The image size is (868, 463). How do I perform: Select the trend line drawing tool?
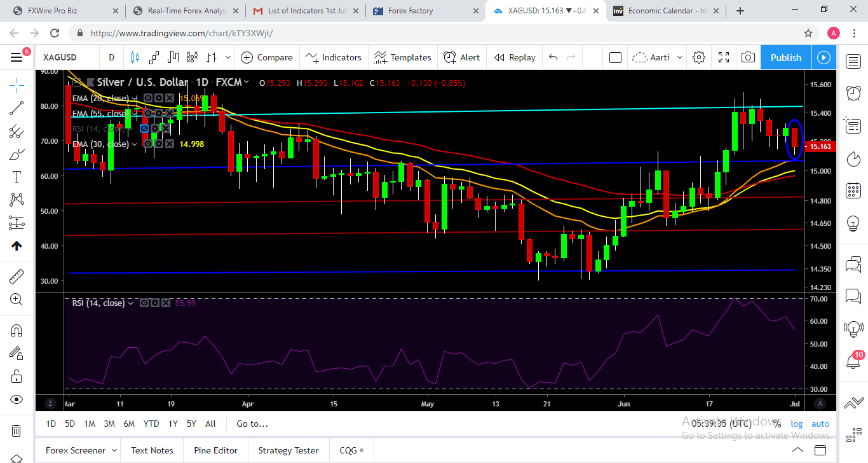[17, 108]
